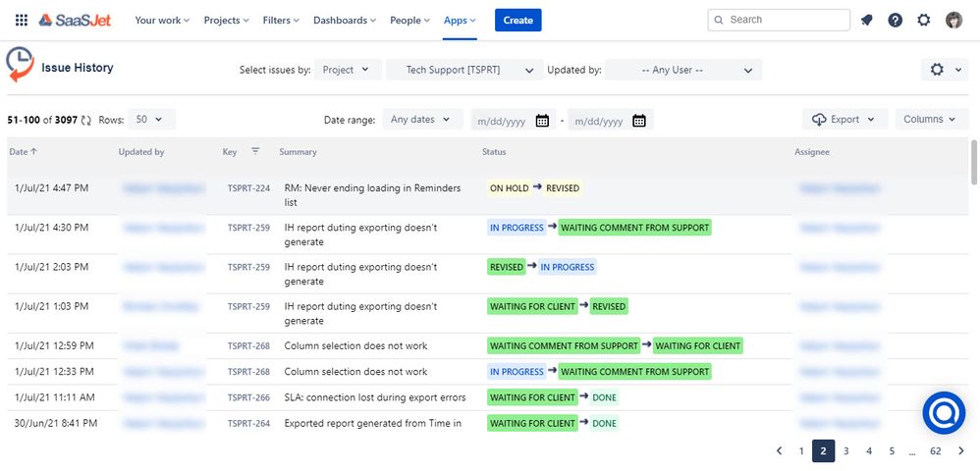Open issue key TSPRT-266
The image size is (980, 471).
tap(248, 398)
